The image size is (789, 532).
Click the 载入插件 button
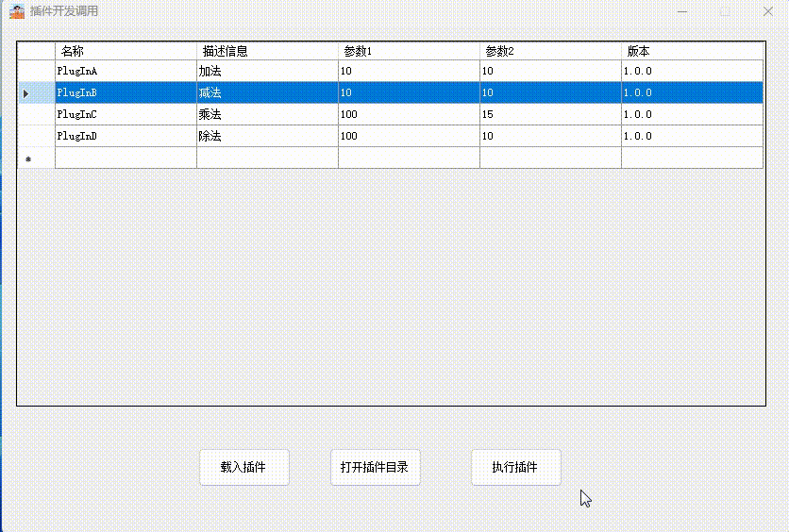pyautogui.click(x=243, y=467)
